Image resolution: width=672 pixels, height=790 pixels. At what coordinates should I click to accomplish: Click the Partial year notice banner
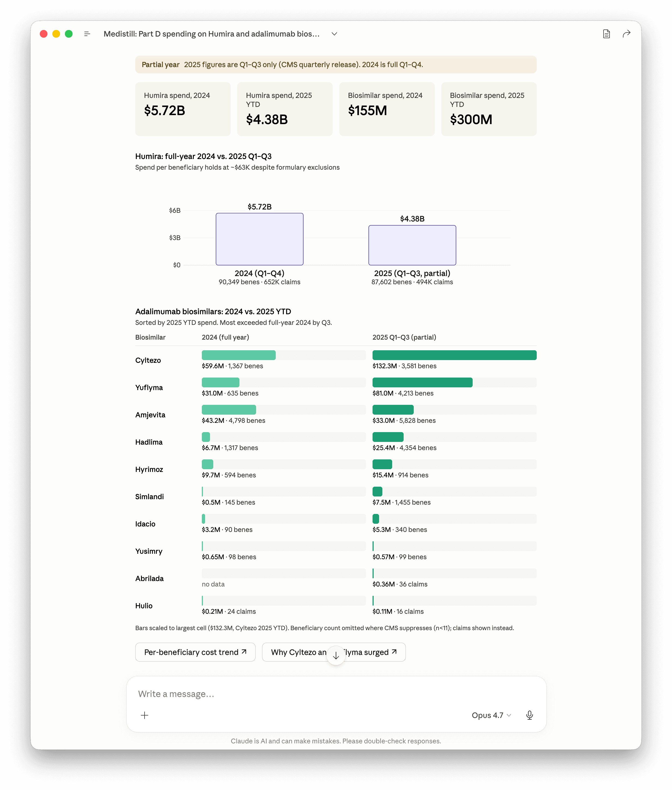click(336, 64)
